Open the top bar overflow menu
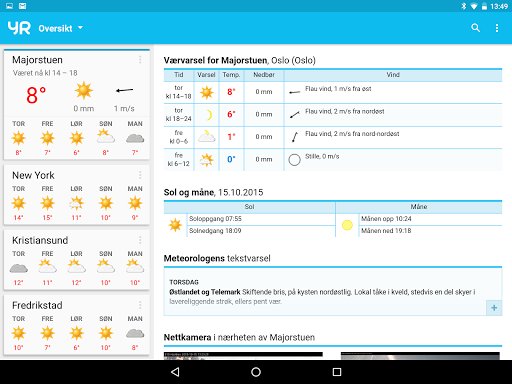This screenshot has width=512, height=384. pos(497,28)
